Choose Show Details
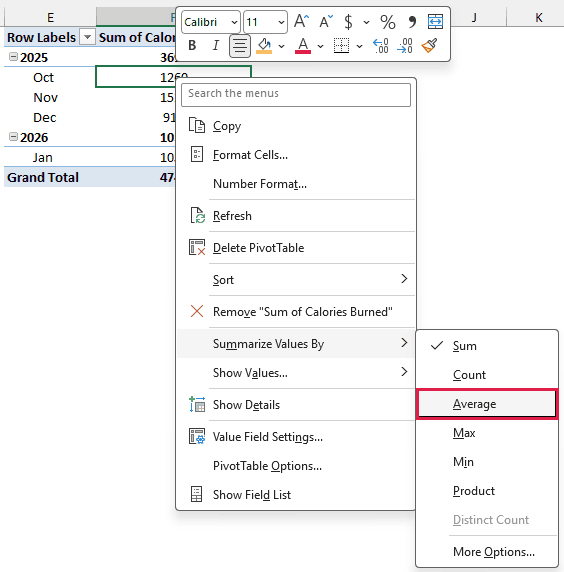 pos(296,405)
